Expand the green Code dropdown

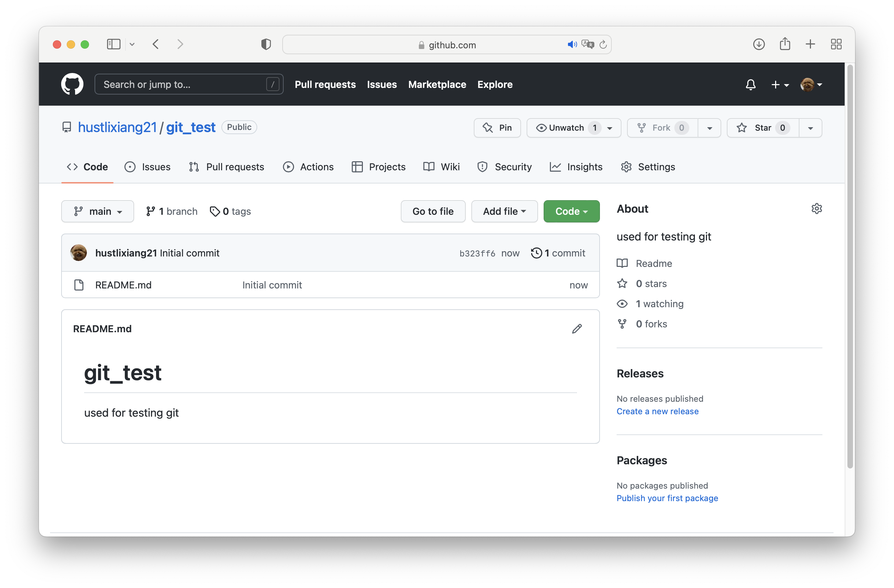(x=571, y=211)
